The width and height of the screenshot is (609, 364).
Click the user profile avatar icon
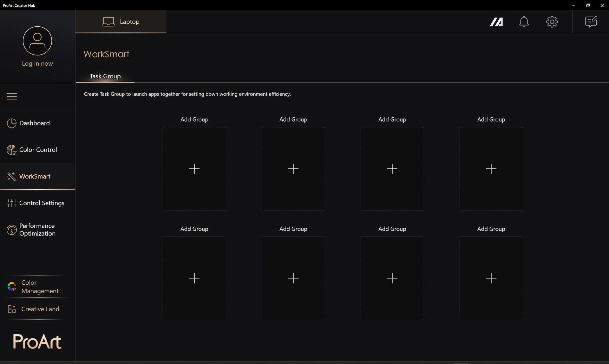pos(37,41)
